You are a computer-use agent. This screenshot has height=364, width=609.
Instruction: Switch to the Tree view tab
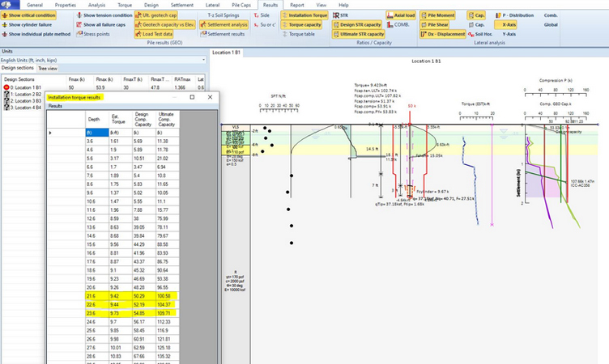coord(48,68)
